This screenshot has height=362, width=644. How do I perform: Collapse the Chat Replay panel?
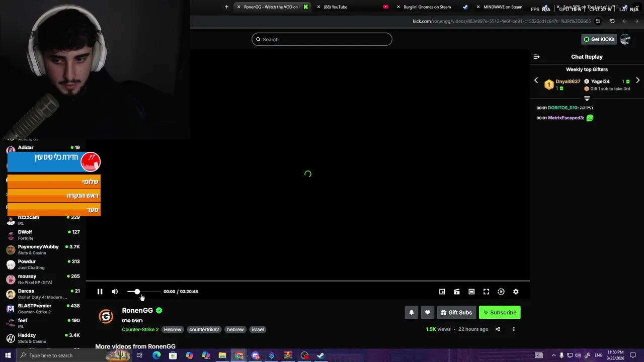click(x=536, y=57)
